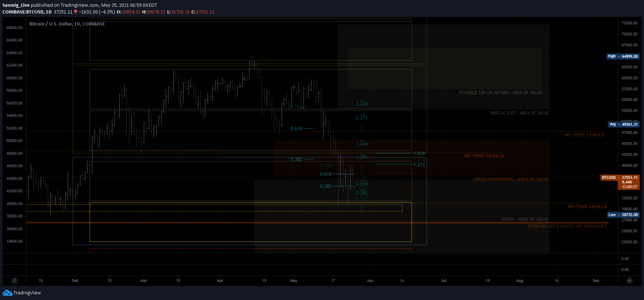Click the close price value C:37251.11
The width and height of the screenshot is (644, 300).
[203, 12]
